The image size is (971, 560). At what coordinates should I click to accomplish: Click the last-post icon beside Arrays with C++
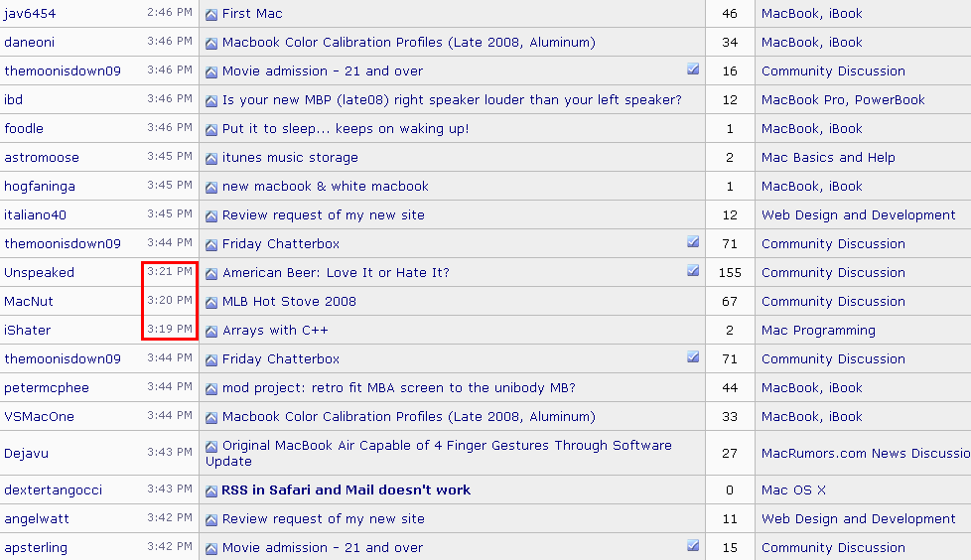tap(211, 332)
